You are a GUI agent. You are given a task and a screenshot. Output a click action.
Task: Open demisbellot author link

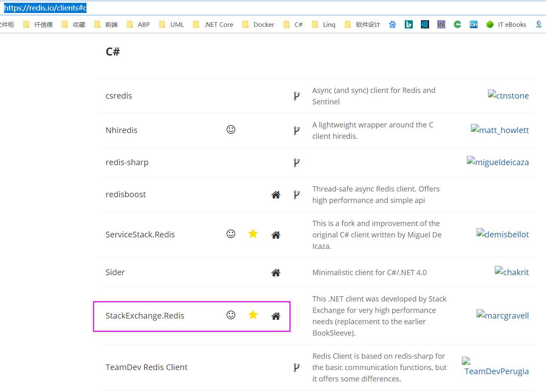(503, 234)
